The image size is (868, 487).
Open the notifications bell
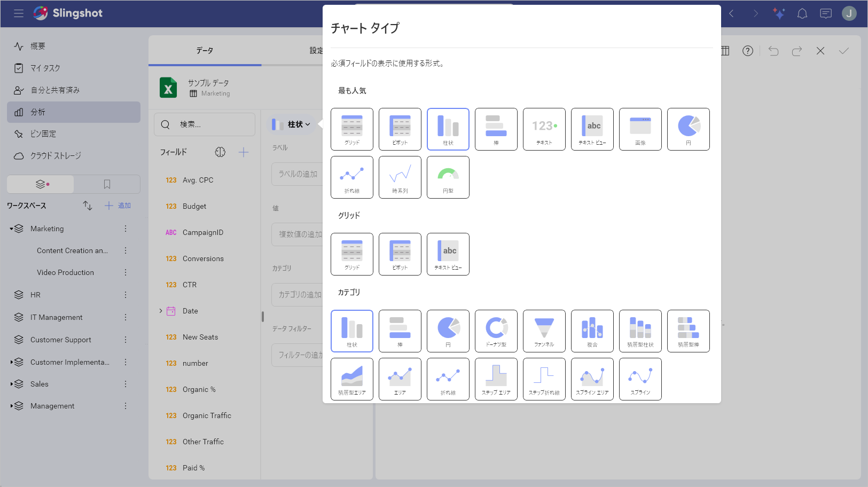802,13
